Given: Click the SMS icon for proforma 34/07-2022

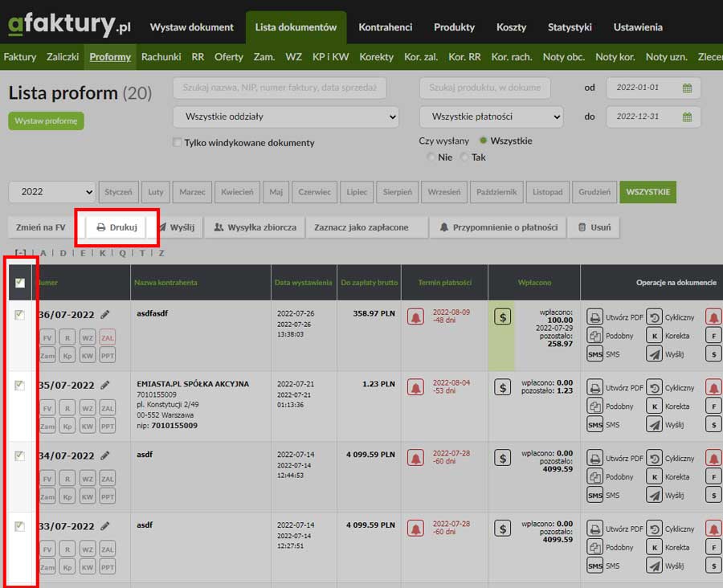Looking at the screenshot, I should point(595,495).
